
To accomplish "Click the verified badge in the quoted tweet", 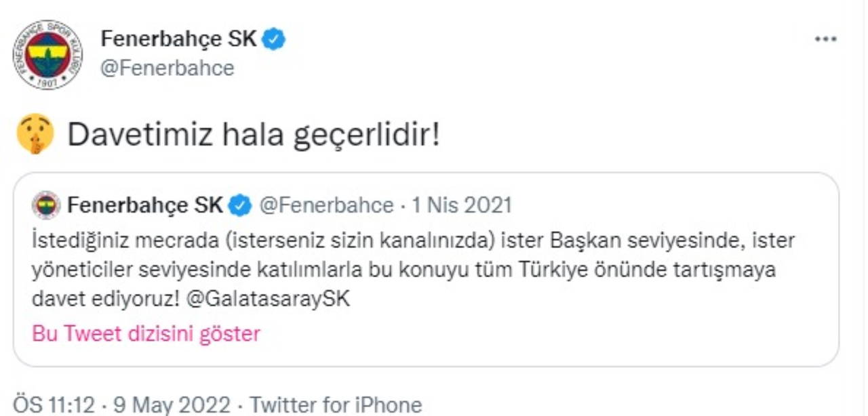I will coord(240,205).
